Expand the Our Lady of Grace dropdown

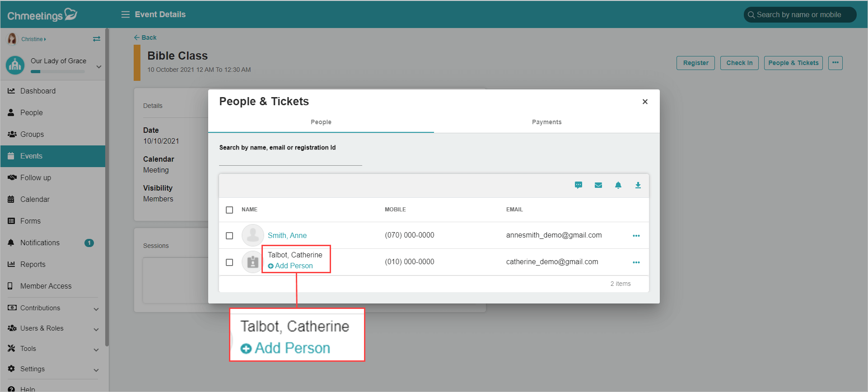point(99,67)
